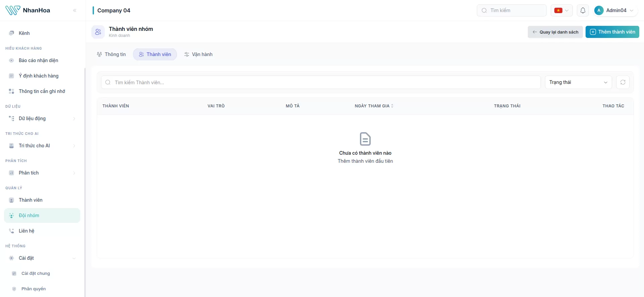
Task: Click the Thành viên sidebar person icon
Action: click(11, 200)
